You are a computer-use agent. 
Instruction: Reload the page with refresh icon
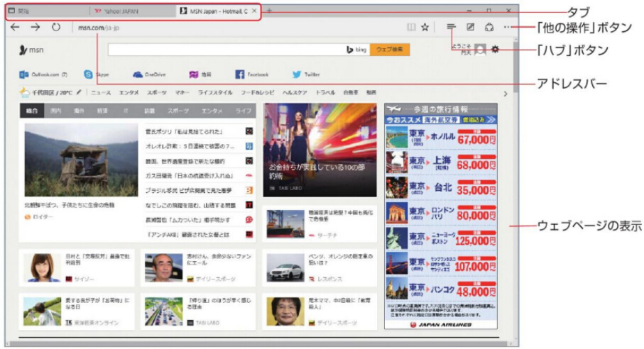(x=56, y=27)
